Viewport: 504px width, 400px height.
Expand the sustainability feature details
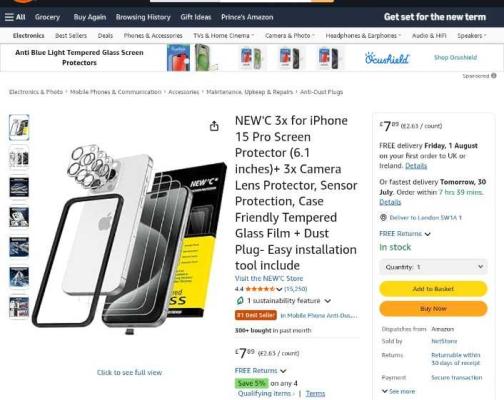point(327,301)
